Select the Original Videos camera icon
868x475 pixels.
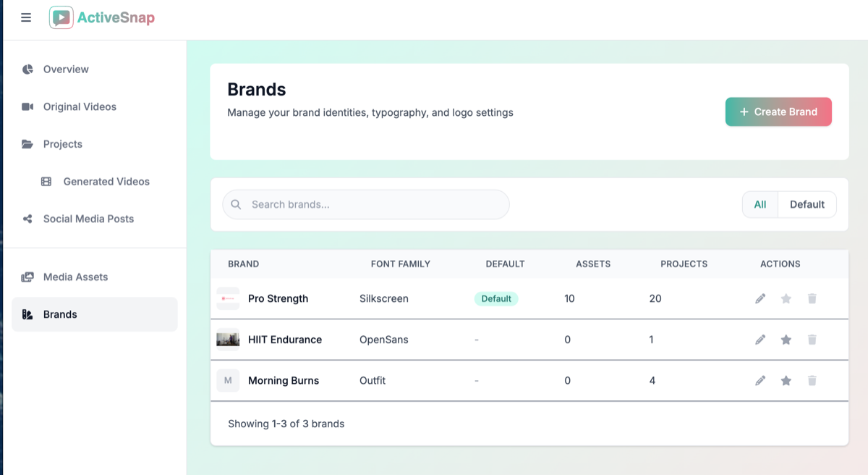(27, 106)
